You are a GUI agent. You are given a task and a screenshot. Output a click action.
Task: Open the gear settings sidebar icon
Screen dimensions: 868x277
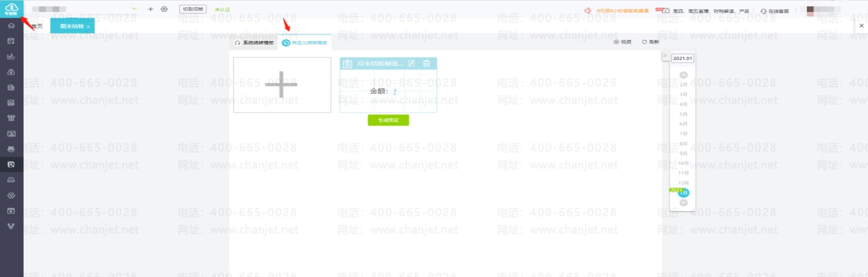(11, 195)
